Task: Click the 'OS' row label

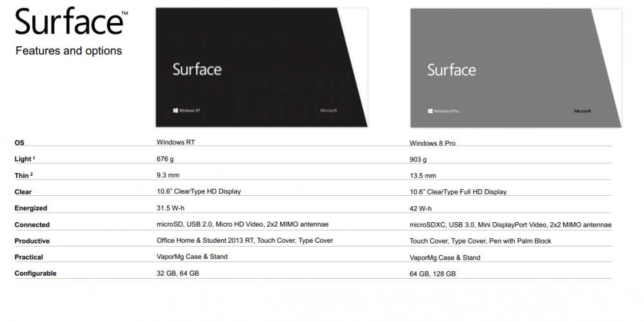Action: click(x=19, y=143)
